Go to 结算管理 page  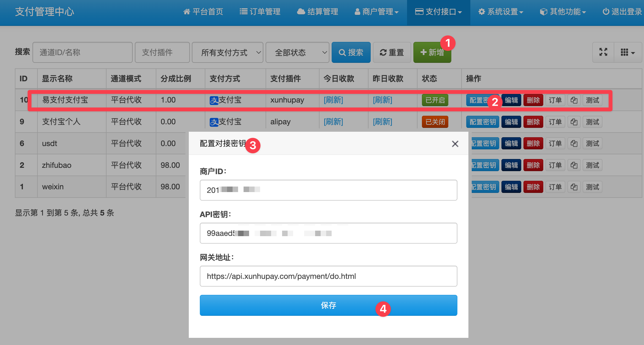tap(318, 12)
